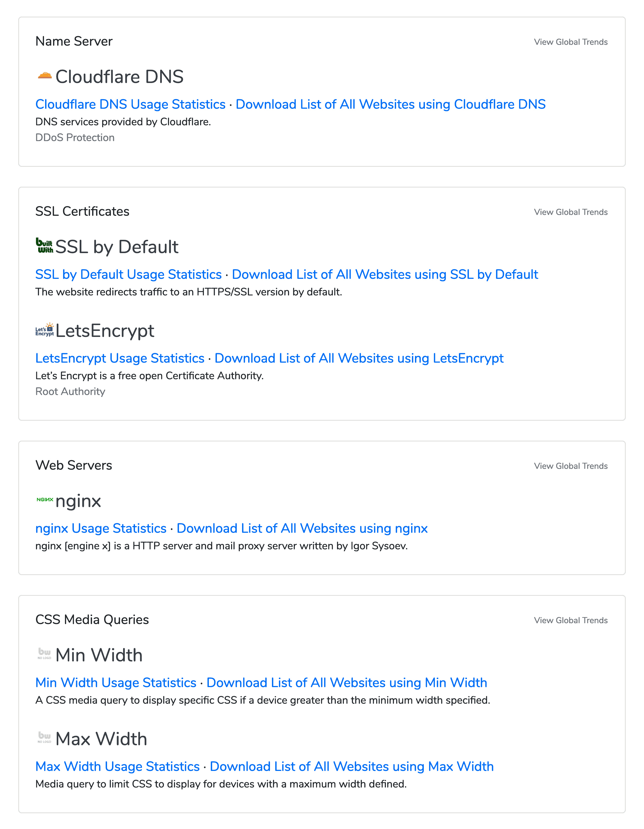This screenshot has width=644, height=829.
Task: Open Cloudflare DNS Usage Statistics link
Action: click(x=130, y=104)
